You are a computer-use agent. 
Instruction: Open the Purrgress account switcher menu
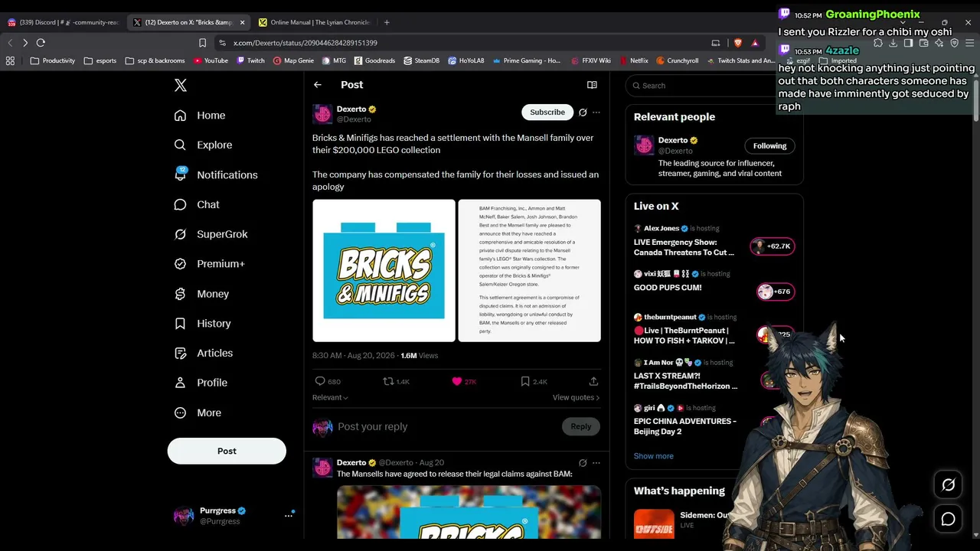(233, 516)
